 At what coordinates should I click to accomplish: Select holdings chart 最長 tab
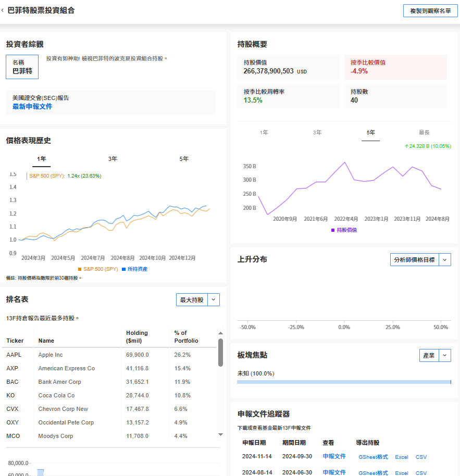tap(424, 132)
